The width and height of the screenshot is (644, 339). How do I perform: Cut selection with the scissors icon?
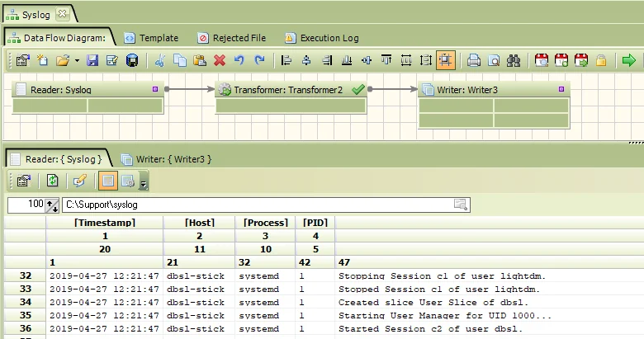point(160,61)
